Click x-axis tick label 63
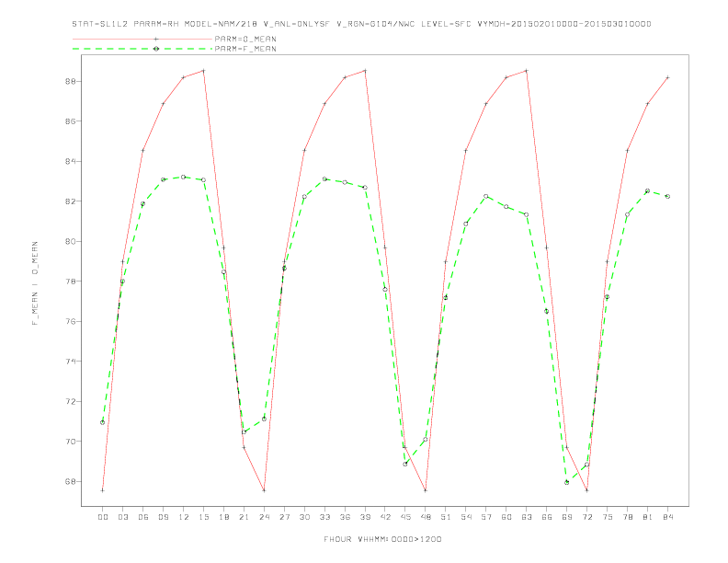Screen dimensions: 728x563 [527, 517]
